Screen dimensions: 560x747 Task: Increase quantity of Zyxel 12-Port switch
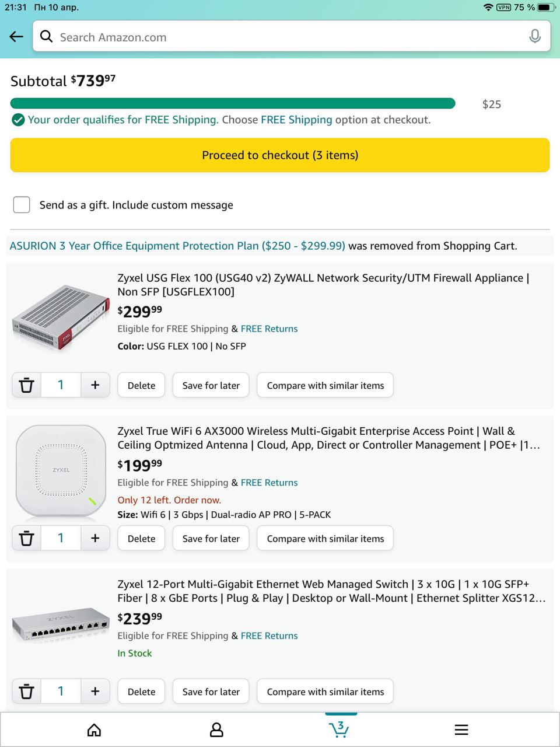pos(95,692)
